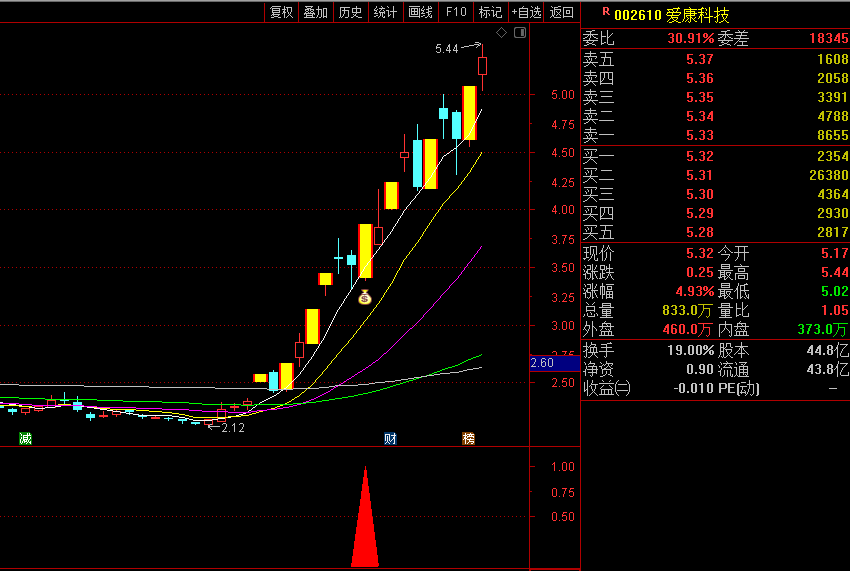Click the 现价 label
The image size is (850, 571).
point(598,253)
